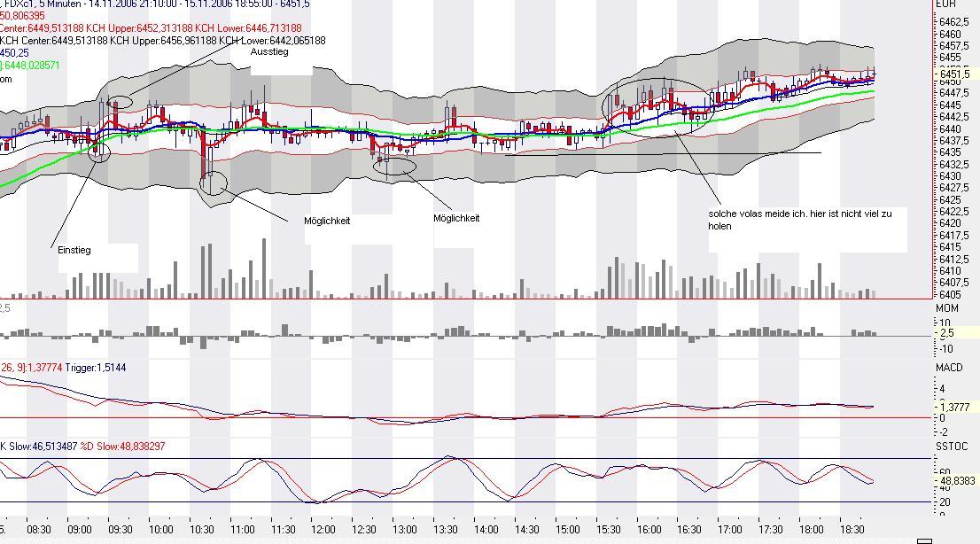Select the stochastic value tag 48,8383
This screenshot has width=980, height=544.
click(x=958, y=481)
